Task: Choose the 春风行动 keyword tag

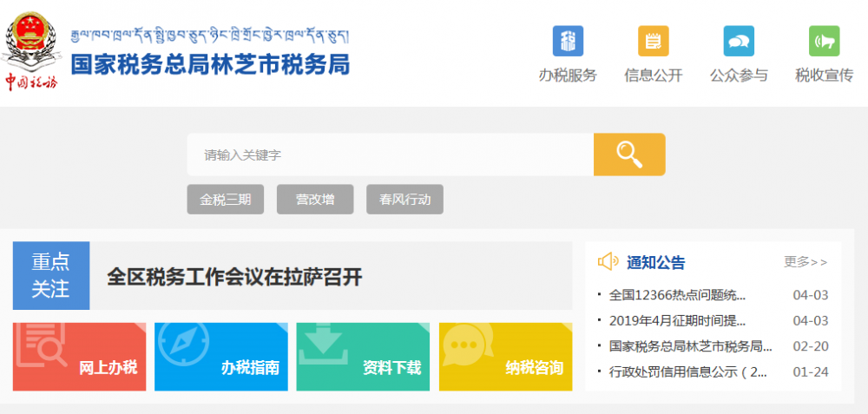Action: (x=404, y=200)
